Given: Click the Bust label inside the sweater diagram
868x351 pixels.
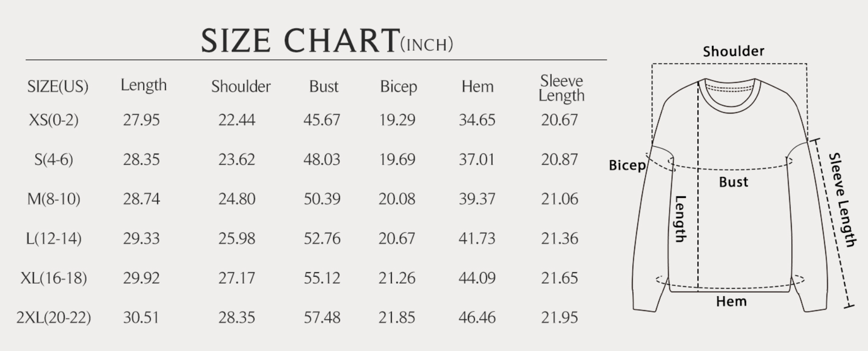Looking at the screenshot, I should click(x=733, y=182).
